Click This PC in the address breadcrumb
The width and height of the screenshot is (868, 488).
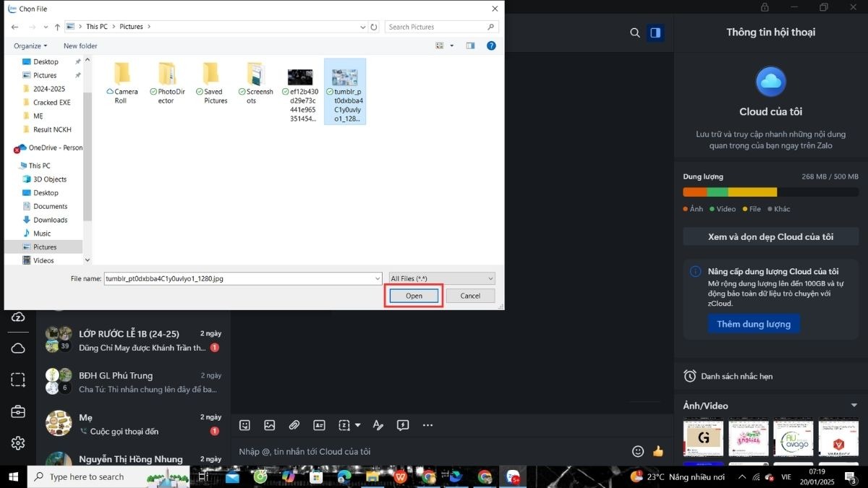[97, 27]
